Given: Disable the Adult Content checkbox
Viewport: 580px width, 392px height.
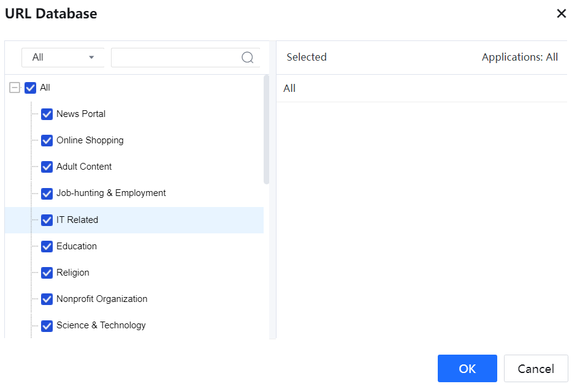Looking at the screenshot, I should pyautogui.click(x=47, y=167).
